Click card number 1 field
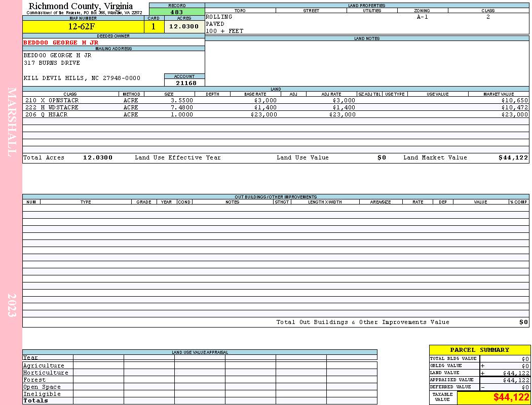 click(154, 26)
